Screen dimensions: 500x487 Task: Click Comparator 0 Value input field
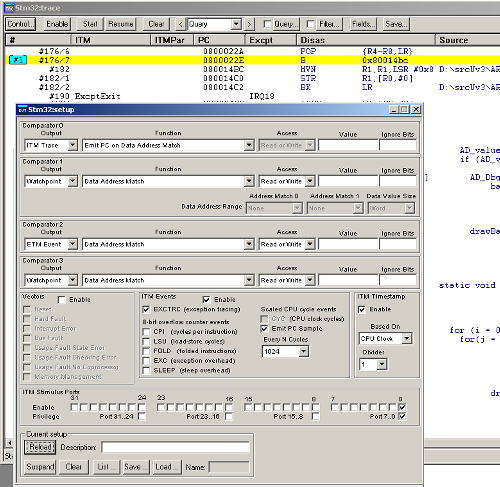pyautogui.click(x=348, y=145)
